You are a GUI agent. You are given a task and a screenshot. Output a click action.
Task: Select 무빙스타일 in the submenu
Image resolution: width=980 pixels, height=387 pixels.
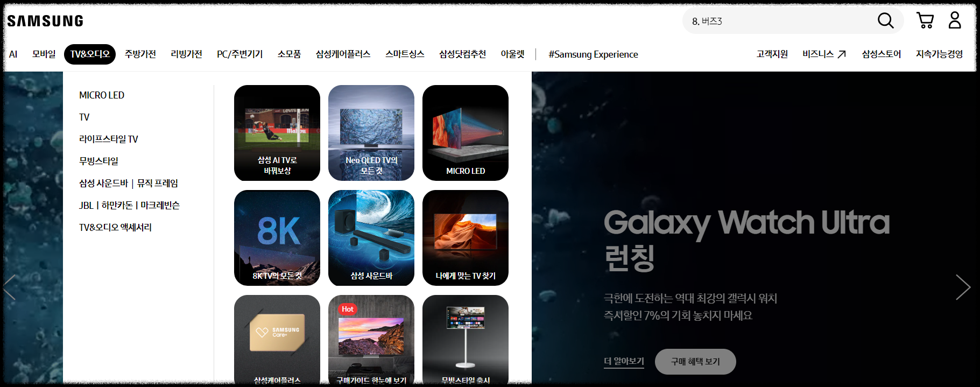pyautogui.click(x=98, y=161)
